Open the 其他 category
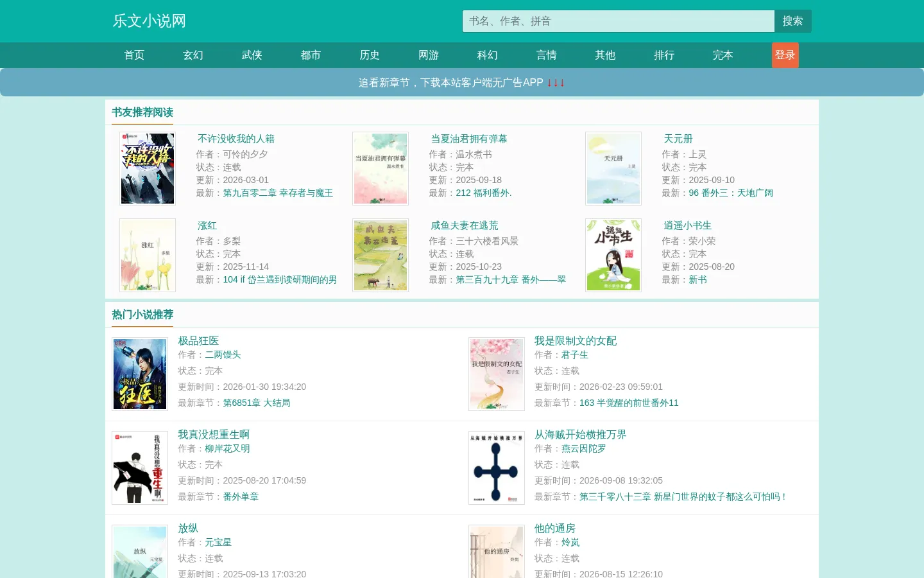This screenshot has height=578, width=924. (x=605, y=55)
